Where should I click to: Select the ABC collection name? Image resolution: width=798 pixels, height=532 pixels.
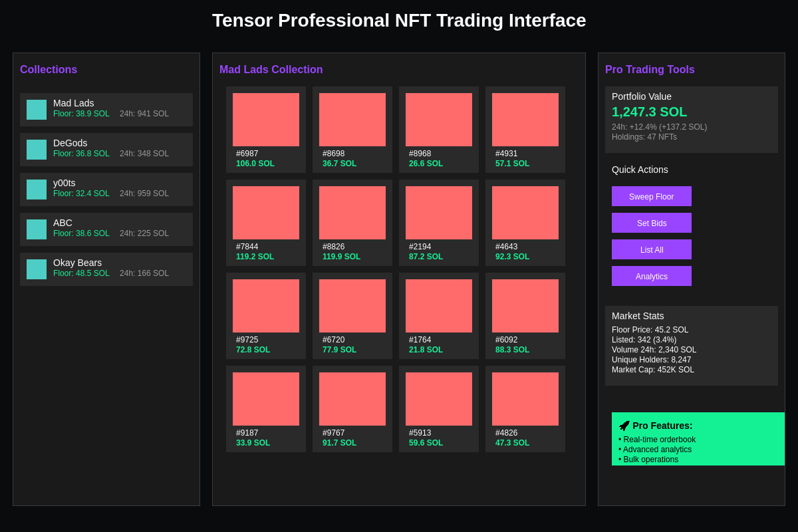coord(63,223)
